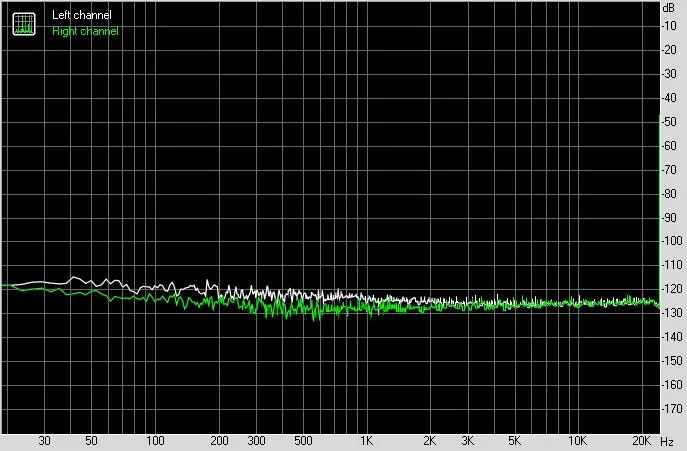Click the "-100" dB scale value

tap(672, 241)
